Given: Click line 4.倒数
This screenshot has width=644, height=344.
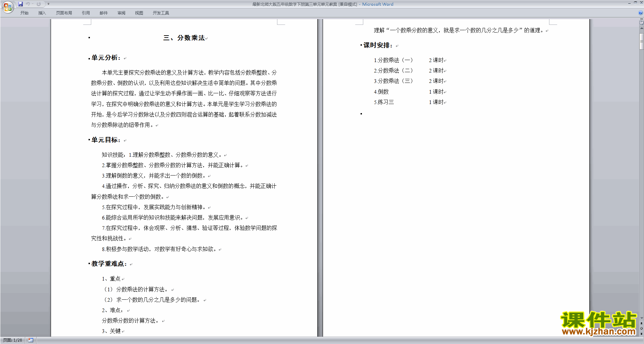Looking at the screenshot, I should (x=381, y=92).
